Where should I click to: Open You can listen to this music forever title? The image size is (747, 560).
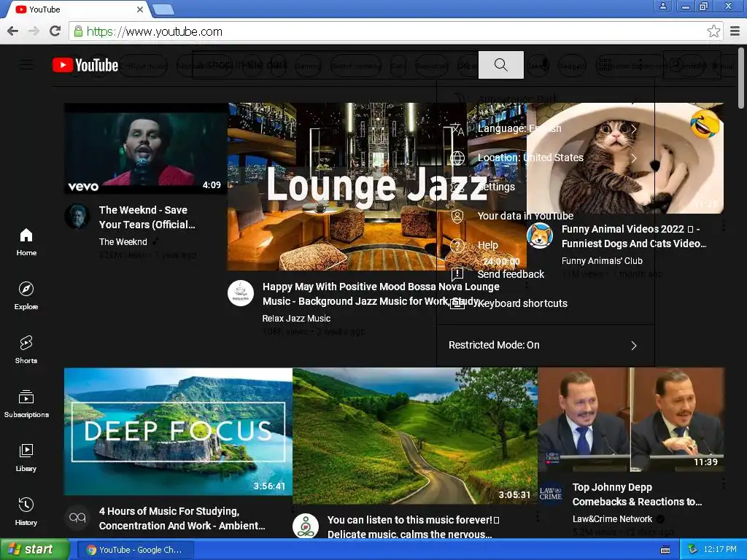pos(414,527)
